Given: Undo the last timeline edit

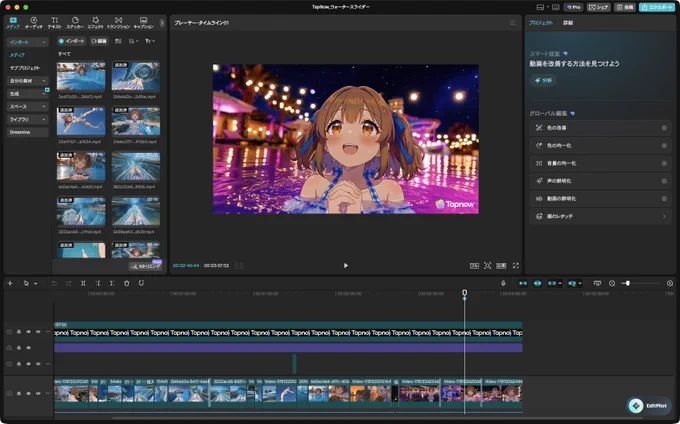Looking at the screenshot, I should [x=54, y=283].
